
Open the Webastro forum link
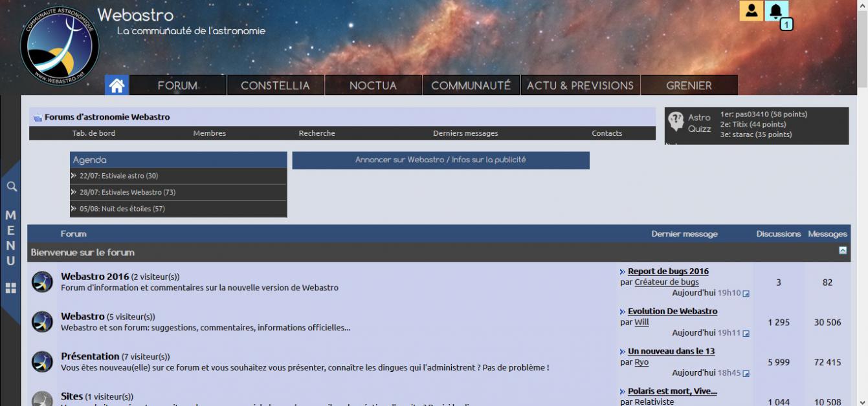coord(83,316)
